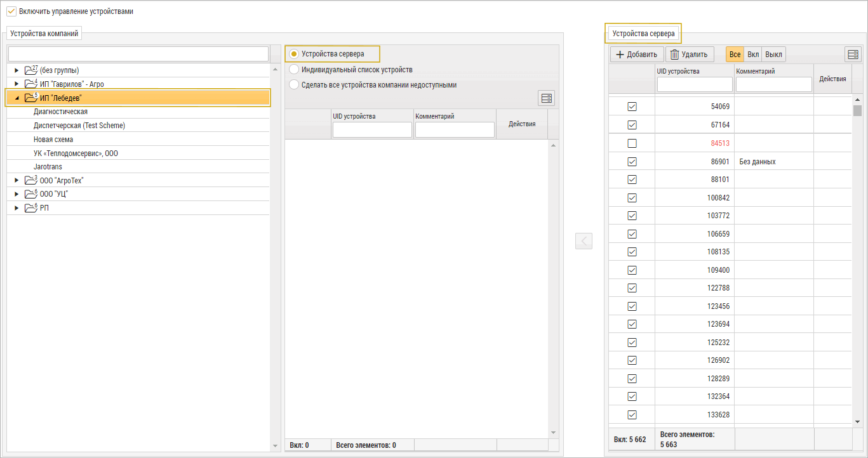The width and height of the screenshot is (868, 458).
Task: Select УК «Теплодомсервис», ООО item
Action: click(76, 154)
